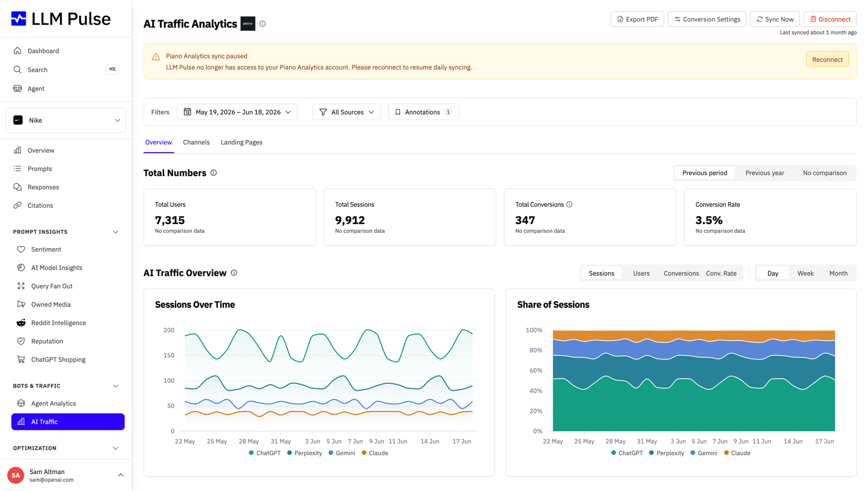The height and width of the screenshot is (491, 868).
Task: Show Conversions metric in traffic overview
Action: pyautogui.click(x=681, y=273)
